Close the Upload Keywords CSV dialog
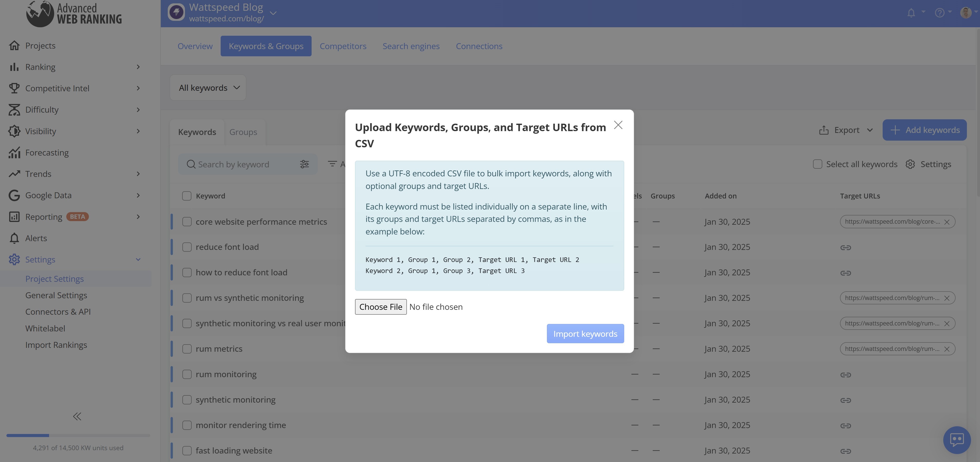This screenshot has width=980, height=462. click(x=618, y=125)
